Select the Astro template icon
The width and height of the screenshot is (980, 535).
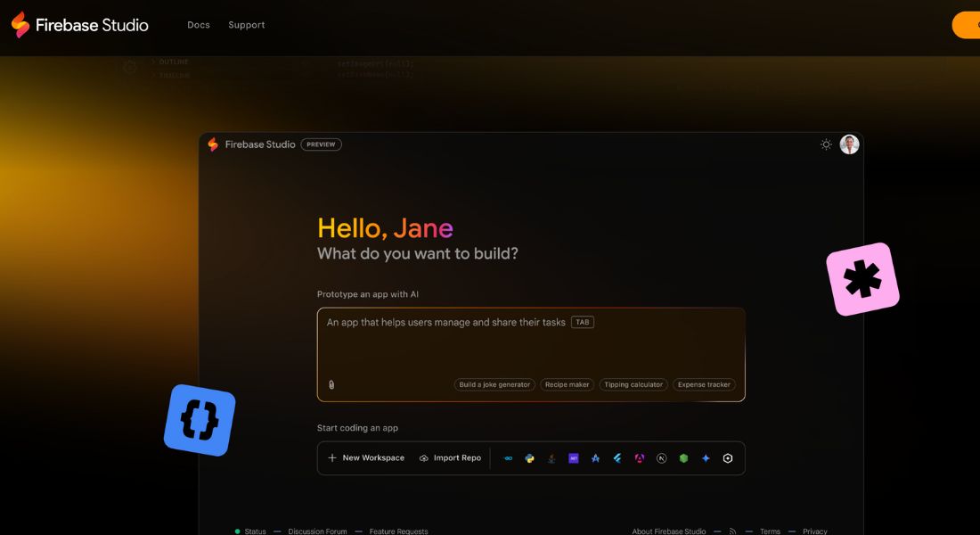coord(595,458)
